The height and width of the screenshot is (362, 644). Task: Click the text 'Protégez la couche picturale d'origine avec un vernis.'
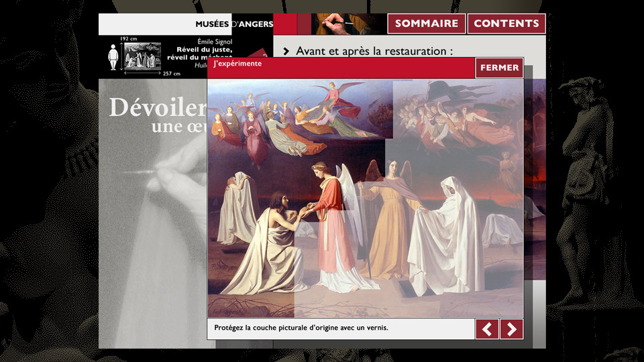tap(301, 328)
